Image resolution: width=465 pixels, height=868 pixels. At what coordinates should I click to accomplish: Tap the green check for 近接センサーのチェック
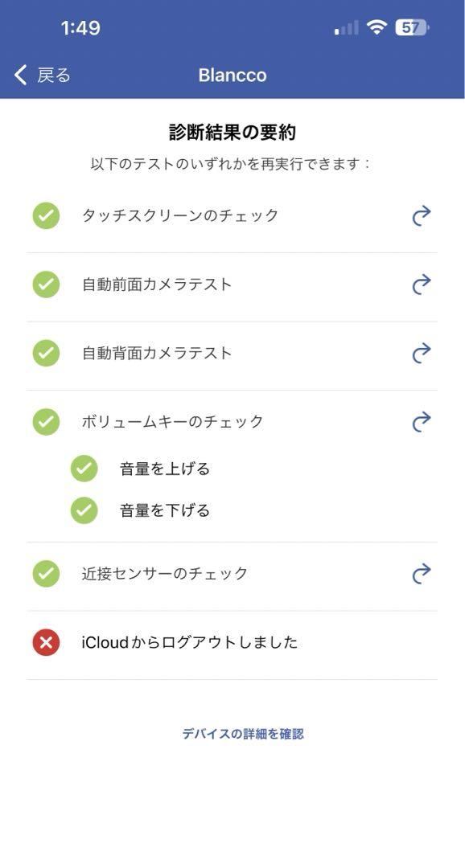click(46, 574)
